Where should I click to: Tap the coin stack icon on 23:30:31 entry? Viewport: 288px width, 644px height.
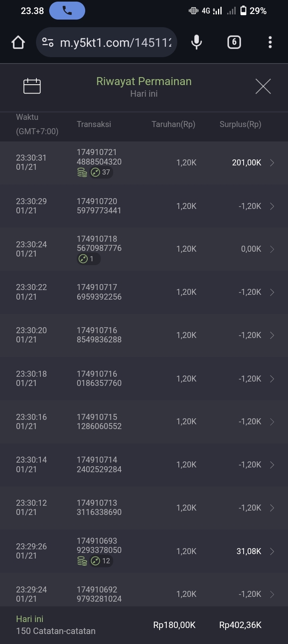[82, 172]
